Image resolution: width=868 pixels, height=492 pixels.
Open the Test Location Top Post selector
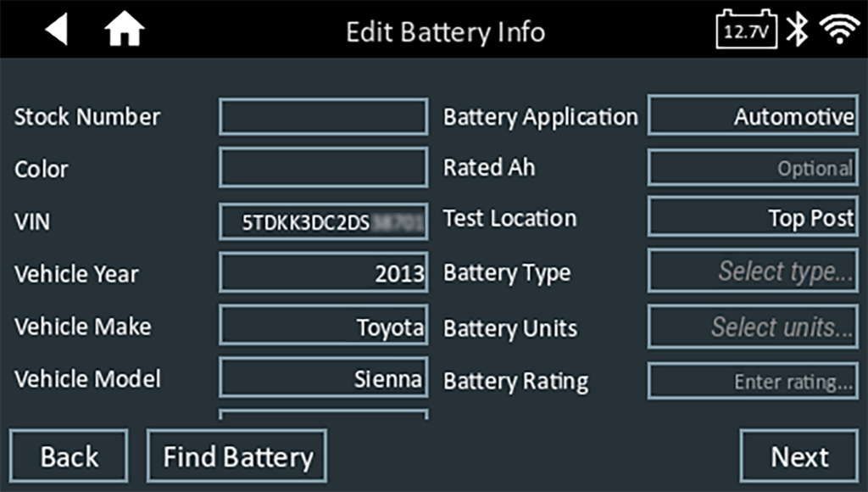pyautogui.click(x=754, y=218)
